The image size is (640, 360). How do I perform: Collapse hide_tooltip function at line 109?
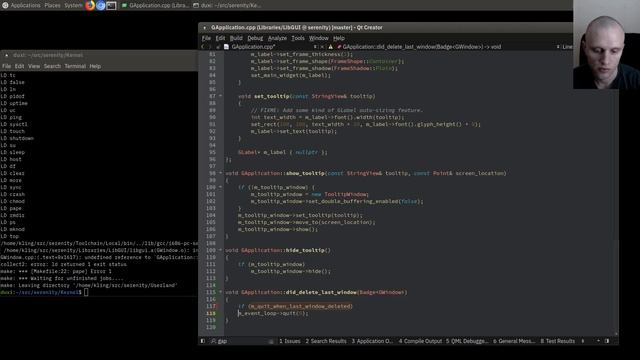220,250
